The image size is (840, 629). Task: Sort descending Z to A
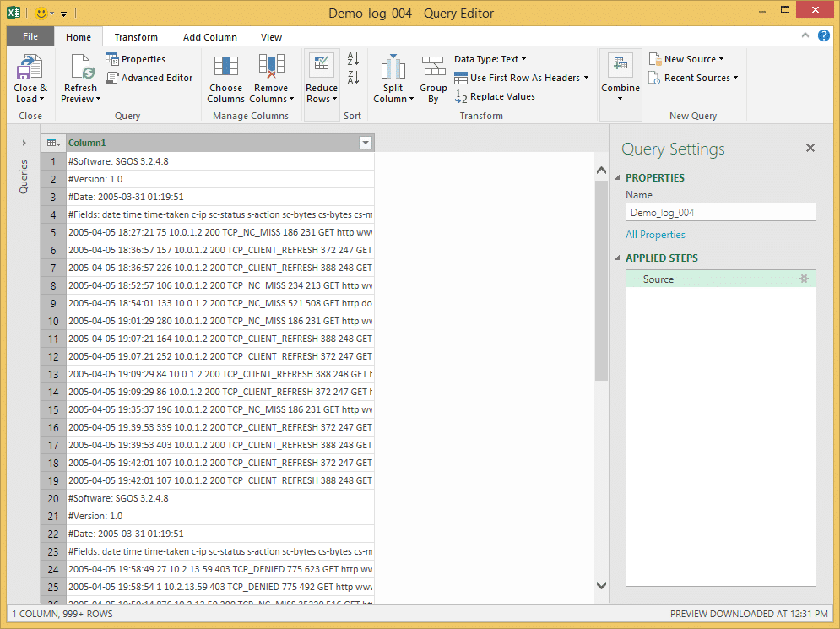tap(353, 77)
